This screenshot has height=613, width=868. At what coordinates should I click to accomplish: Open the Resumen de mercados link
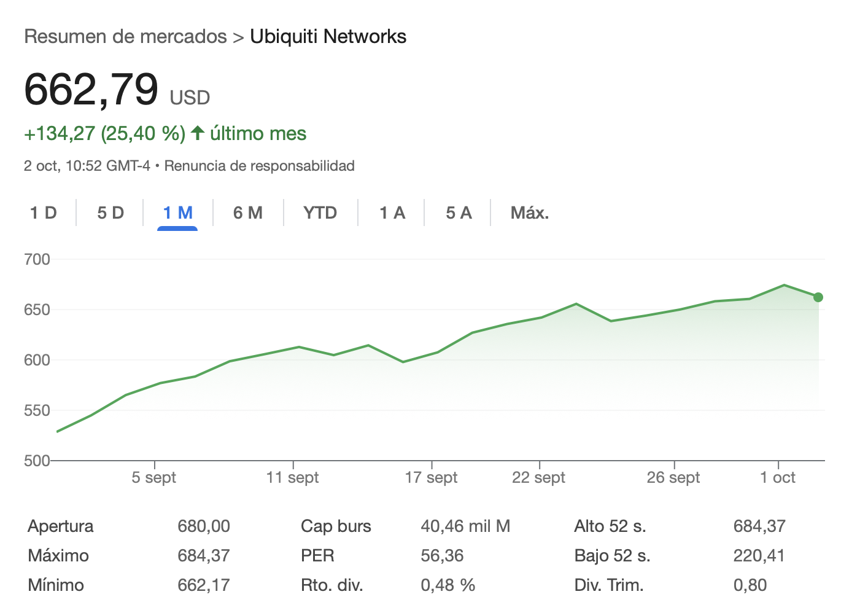point(125,37)
